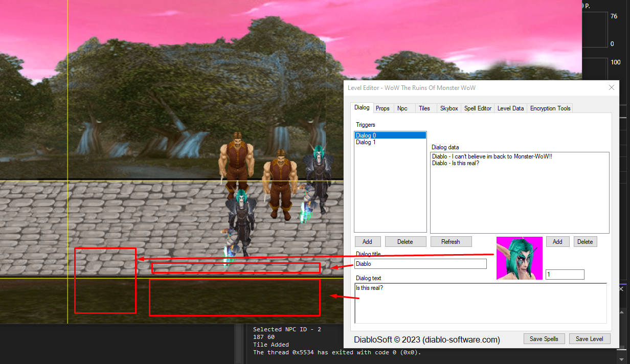Select Dialog 1 in Triggers list
Screen dimensions: 630x364
tap(390, 142)
